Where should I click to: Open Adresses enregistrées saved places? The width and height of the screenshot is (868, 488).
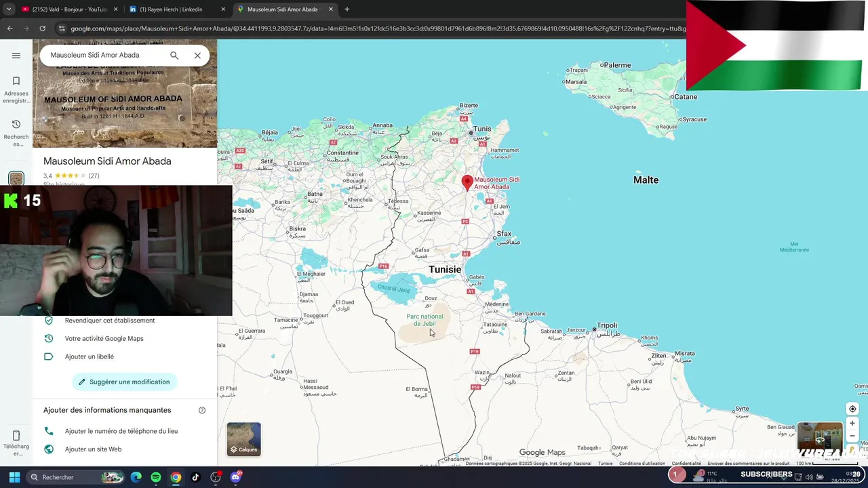click(16, 89)
